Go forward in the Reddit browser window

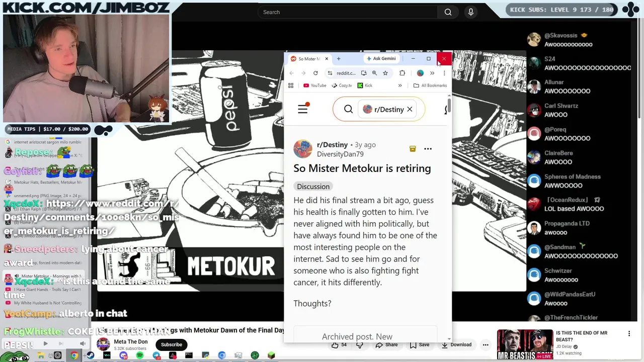point(303,73)
